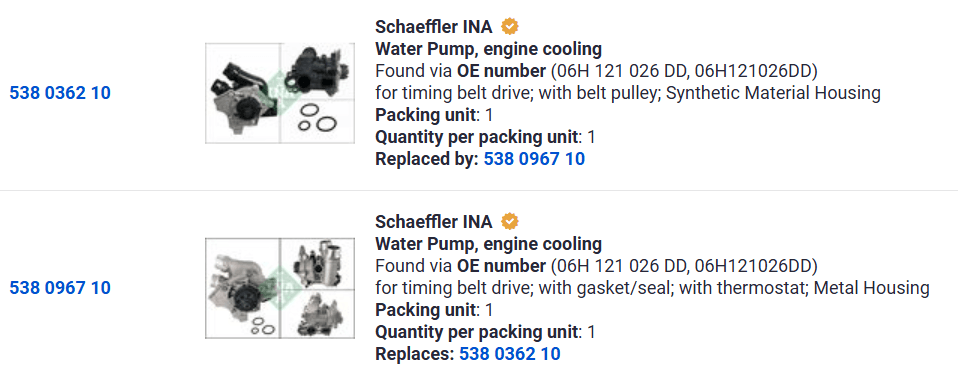Click INA logo watermark on metal pump image

(x=280, y=288)
